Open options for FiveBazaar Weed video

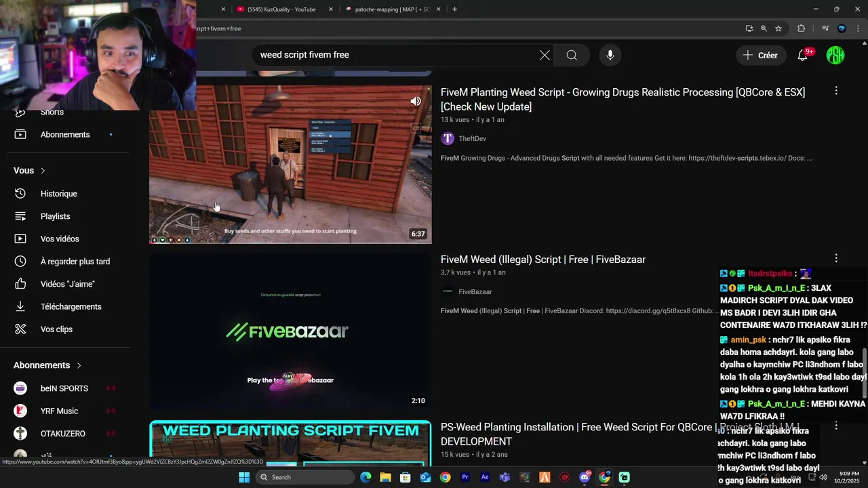coord(836,258)
